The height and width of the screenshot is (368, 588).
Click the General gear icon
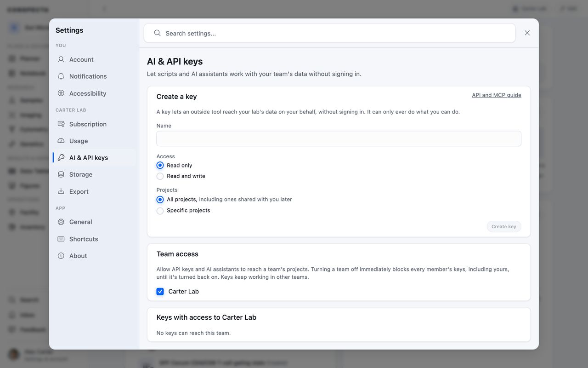[x=61, y=222]
